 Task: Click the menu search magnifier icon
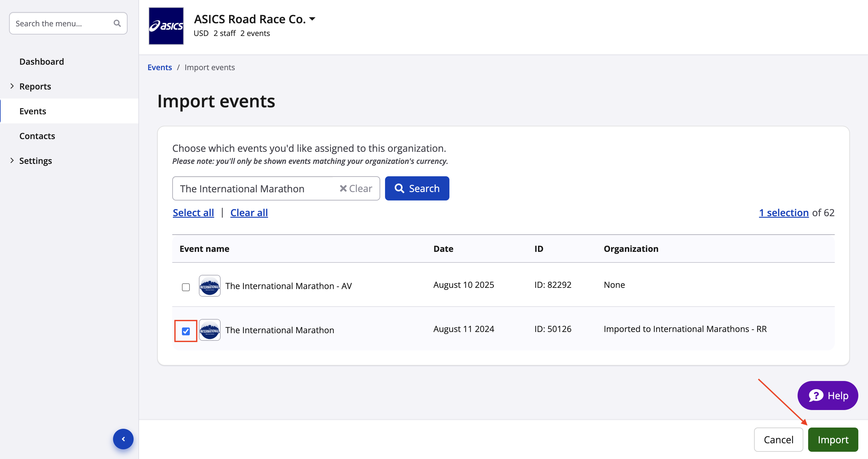pos(117,23)
